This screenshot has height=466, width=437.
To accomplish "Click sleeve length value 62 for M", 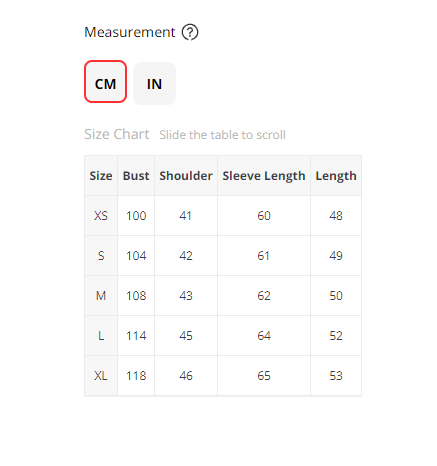I will (264, 296).
